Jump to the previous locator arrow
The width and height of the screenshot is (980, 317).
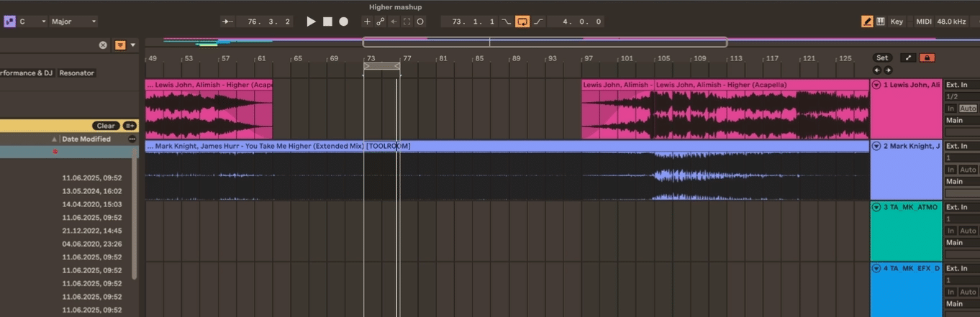(x=877, y=70)
